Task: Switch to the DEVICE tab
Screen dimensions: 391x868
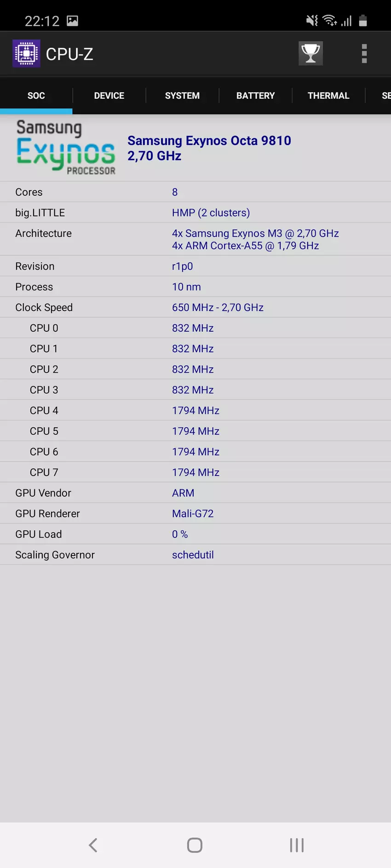Action: pyautogui.click(x=109, y=96)
